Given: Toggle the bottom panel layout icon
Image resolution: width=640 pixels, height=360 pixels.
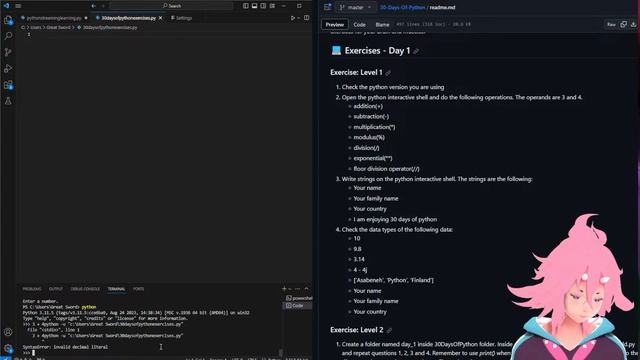Looking at the screenshot, I should 254,6.
